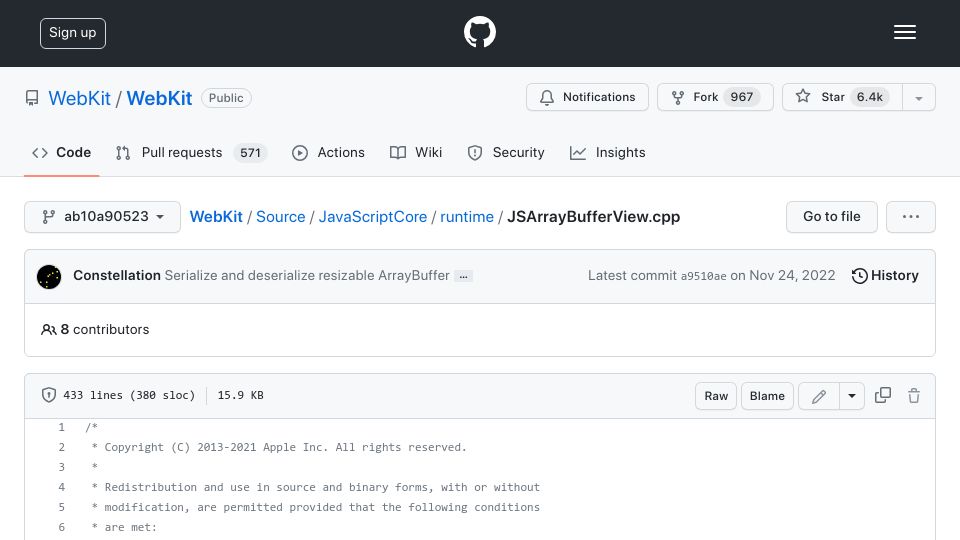The height and width of the screenshot is (540, 960).
Task: Star the WebKit repository
Action: point(842,97)
